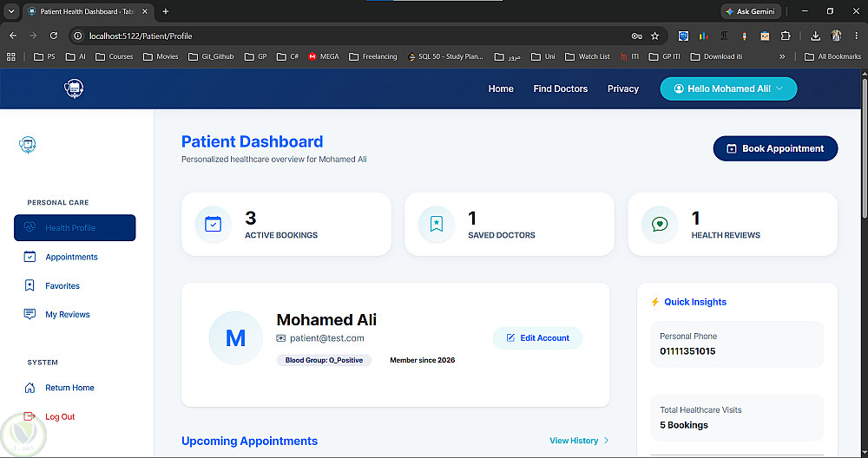868x458 pixels.
Task: Show more bookmarks via double chevron
Action: click(x=782, y=56)
